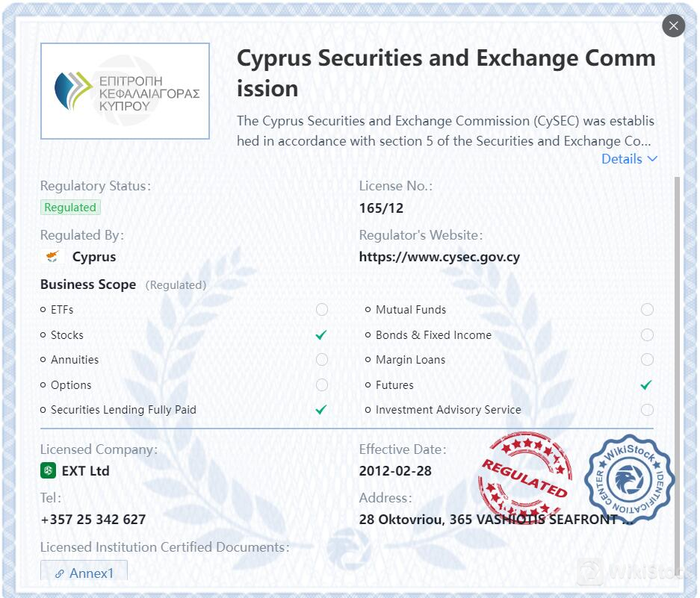Click the Annuities scope label
This screenshot has width=700, height=598.
75,360
